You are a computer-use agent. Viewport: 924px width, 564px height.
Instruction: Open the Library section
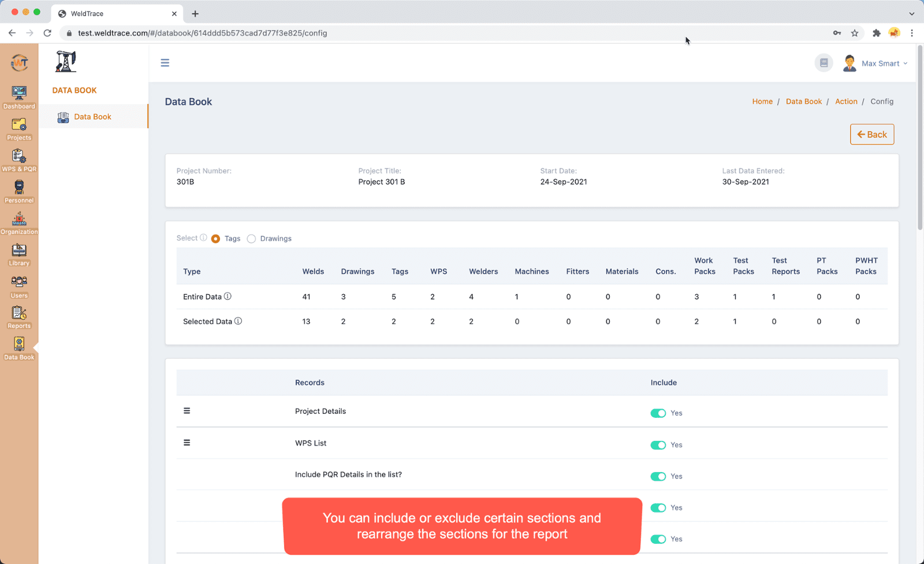point(19,253)
